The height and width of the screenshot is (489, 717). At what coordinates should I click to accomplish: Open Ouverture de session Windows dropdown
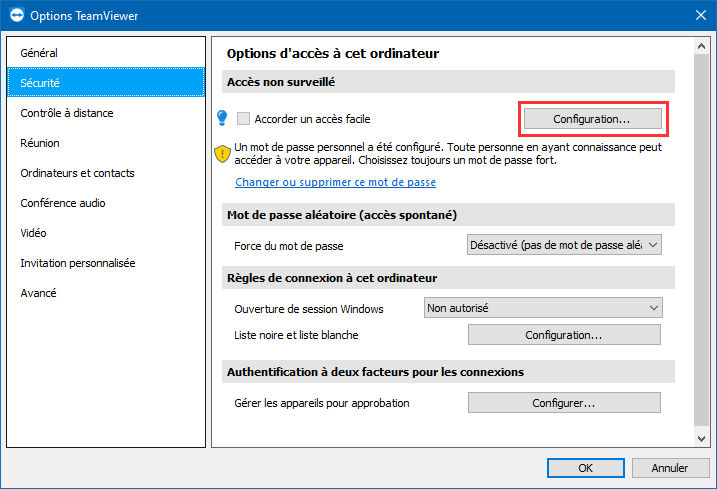[543, 308]
